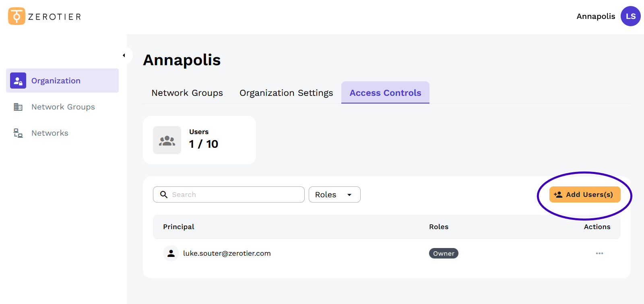Click the Owner role badge
This screenshot has width=644, height=304.
[444, 253]
